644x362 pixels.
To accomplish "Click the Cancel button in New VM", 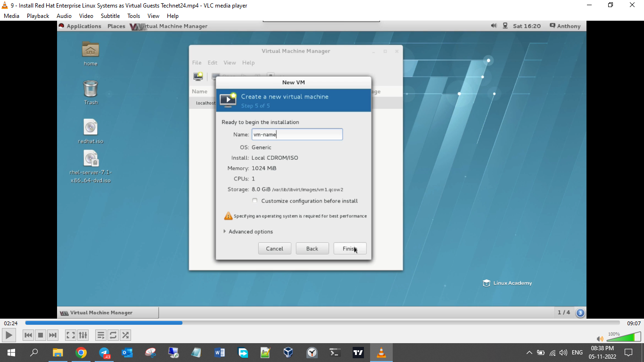I will (274, 248).
